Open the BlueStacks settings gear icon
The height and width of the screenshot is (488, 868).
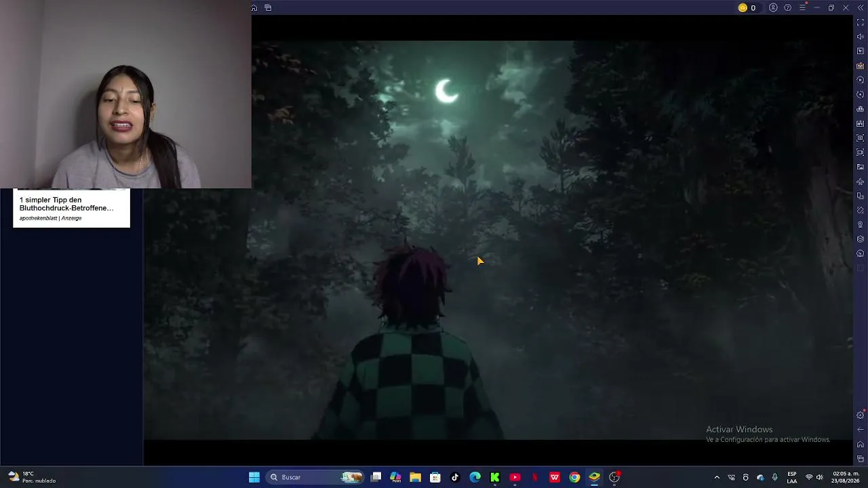pos(861,415)
